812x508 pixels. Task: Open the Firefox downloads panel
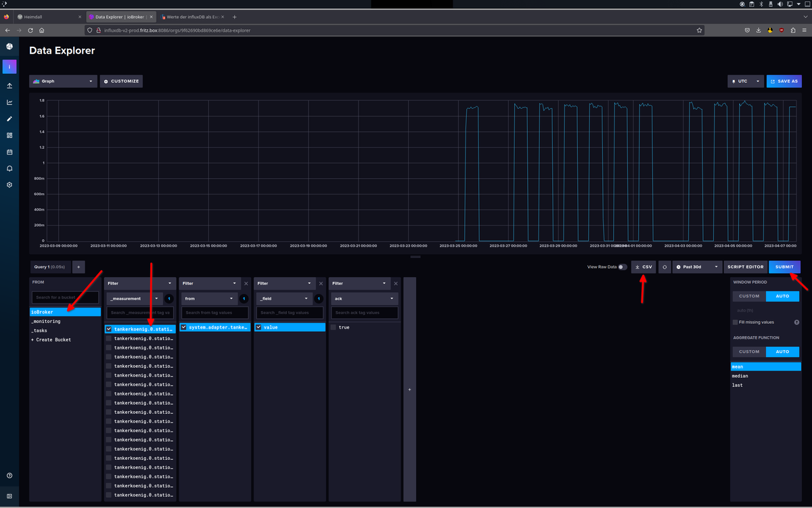pos(759,30)
